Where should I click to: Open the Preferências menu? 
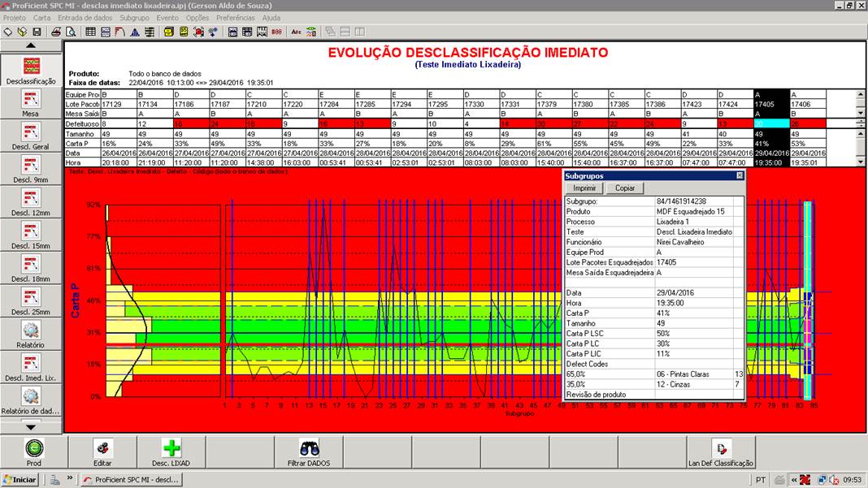[x=236, y=18]
